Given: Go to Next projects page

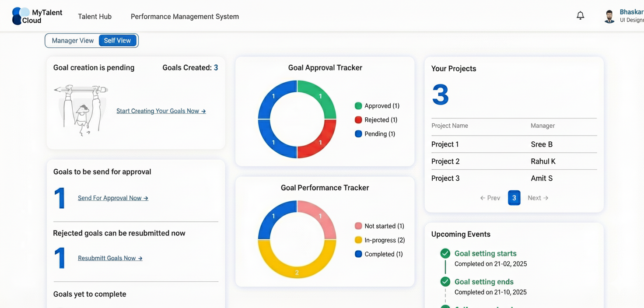Looking at the screenshot, I should (x=538, y=198).
